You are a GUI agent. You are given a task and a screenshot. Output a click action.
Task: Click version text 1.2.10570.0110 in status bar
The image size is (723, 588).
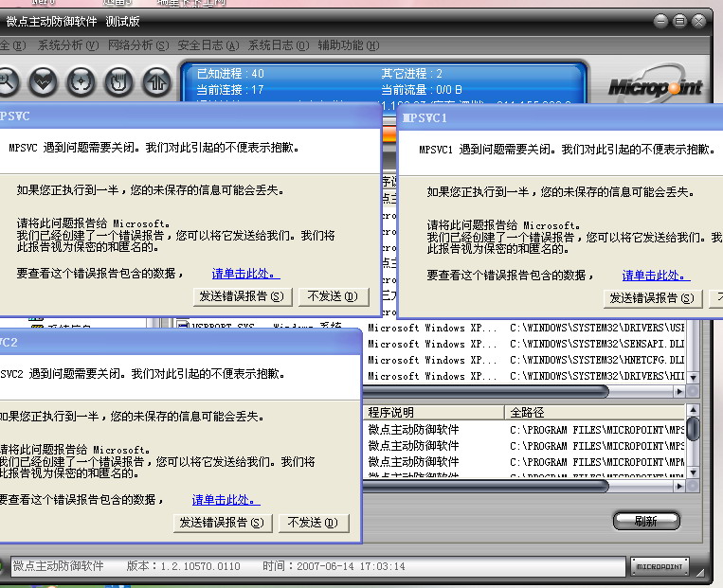tap(200, 566)
